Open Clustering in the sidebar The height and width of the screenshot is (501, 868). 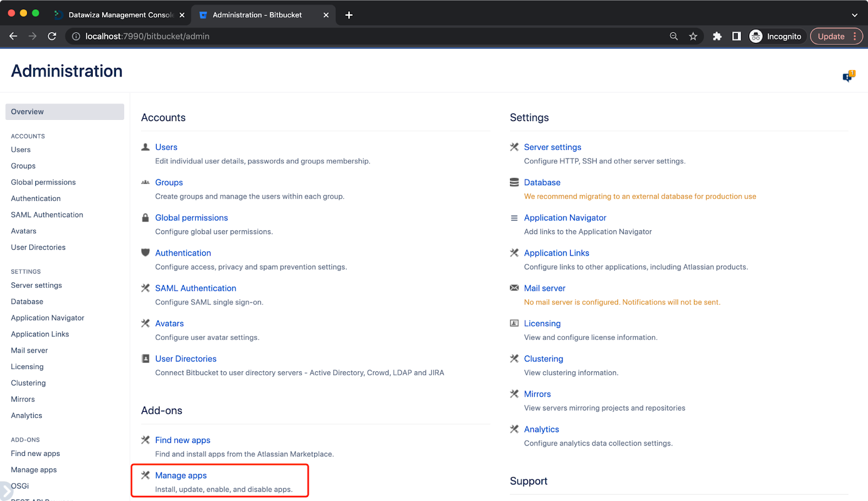28,383
